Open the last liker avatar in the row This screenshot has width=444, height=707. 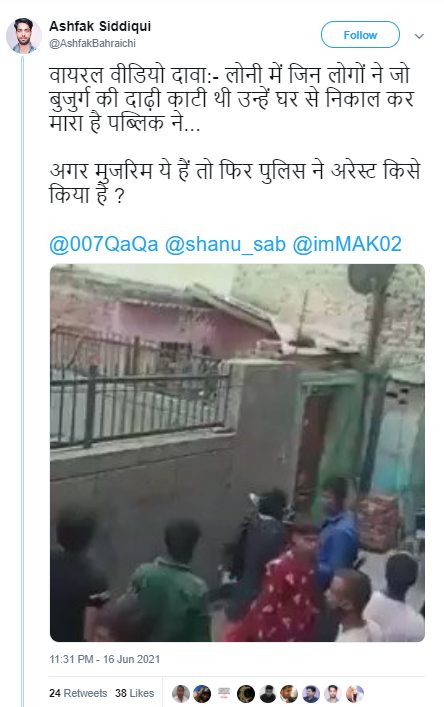coord(355,693)
